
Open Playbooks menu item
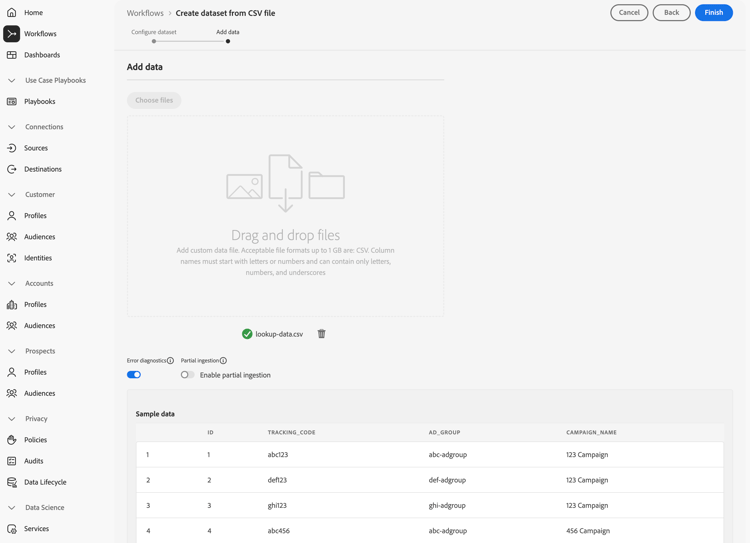[40, 102]
